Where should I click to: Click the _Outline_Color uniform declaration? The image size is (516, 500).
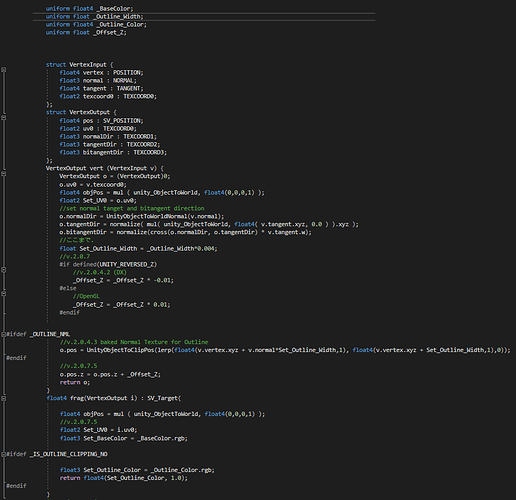(96, 24)
